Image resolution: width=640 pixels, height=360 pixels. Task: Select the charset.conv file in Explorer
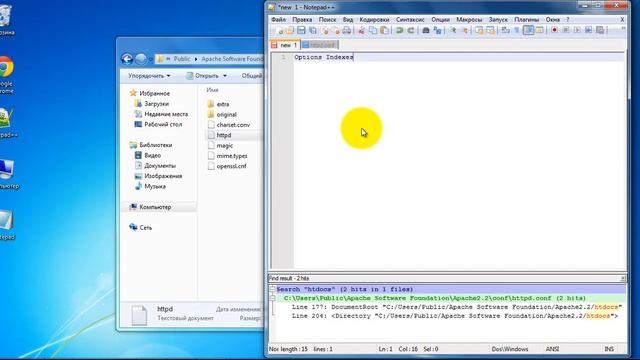pyautogui.click(x=233, y=125)
